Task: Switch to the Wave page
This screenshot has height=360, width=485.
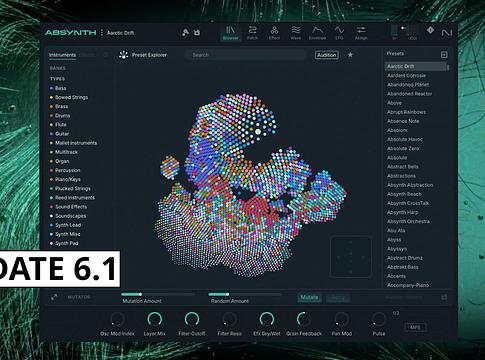Action: [295, 33]
